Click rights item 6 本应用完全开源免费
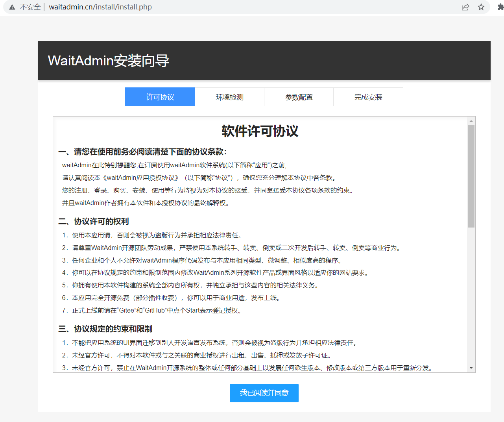 tap(172, 298)
